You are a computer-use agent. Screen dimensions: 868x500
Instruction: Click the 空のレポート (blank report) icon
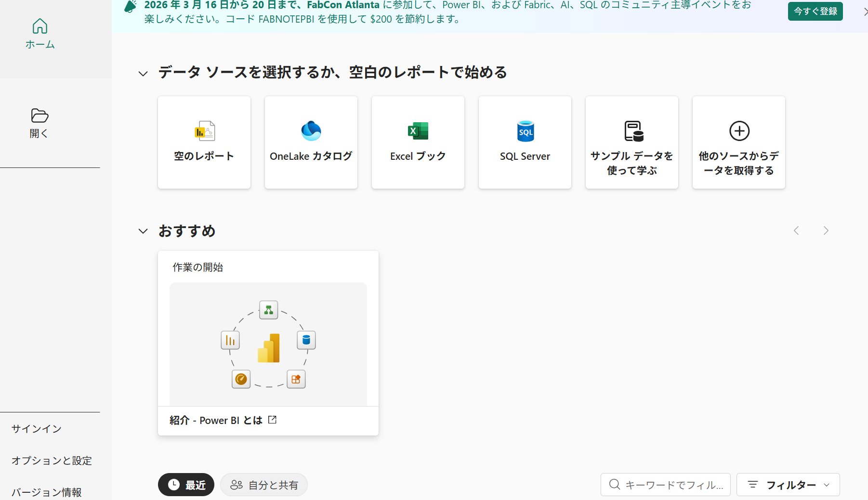(205, 131)
